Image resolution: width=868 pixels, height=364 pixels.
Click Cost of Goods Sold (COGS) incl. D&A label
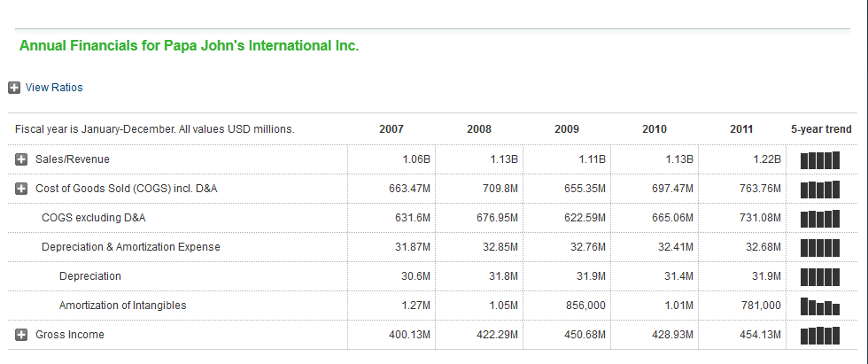[x=126, y=189]
